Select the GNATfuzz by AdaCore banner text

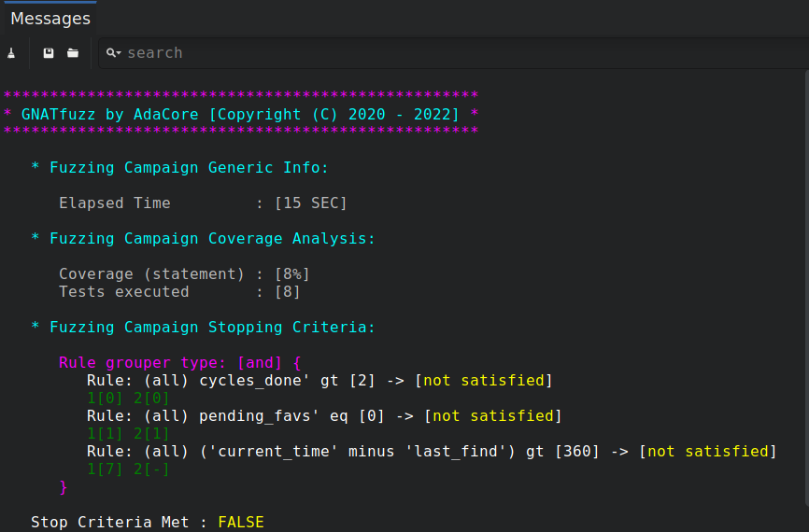[240, 115]
